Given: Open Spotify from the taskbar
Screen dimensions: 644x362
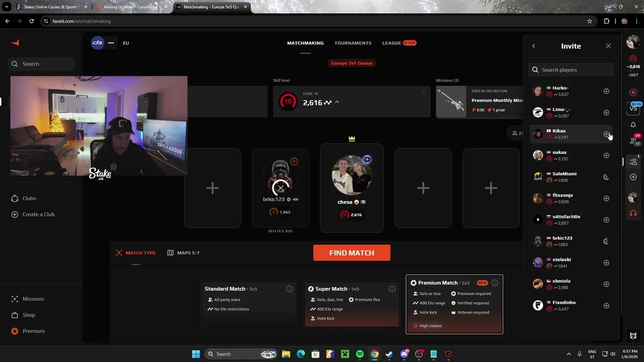Looking at the screenshot, I should [x=360, y=354].
